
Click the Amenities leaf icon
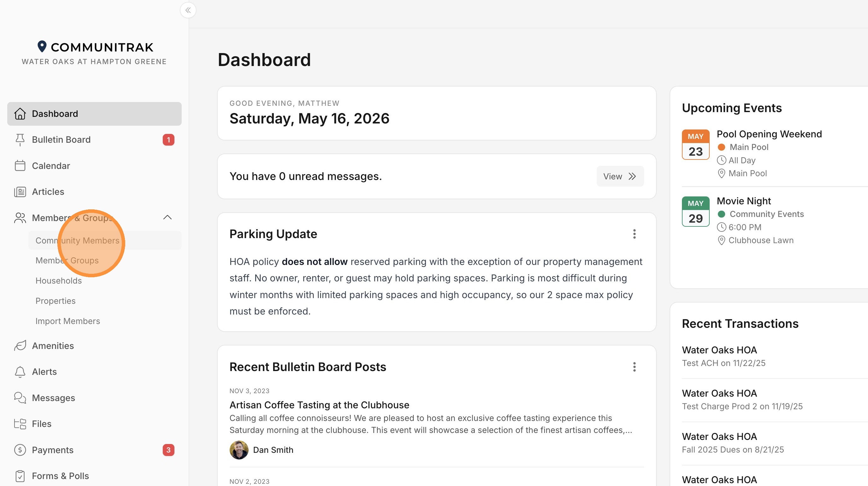20,346
